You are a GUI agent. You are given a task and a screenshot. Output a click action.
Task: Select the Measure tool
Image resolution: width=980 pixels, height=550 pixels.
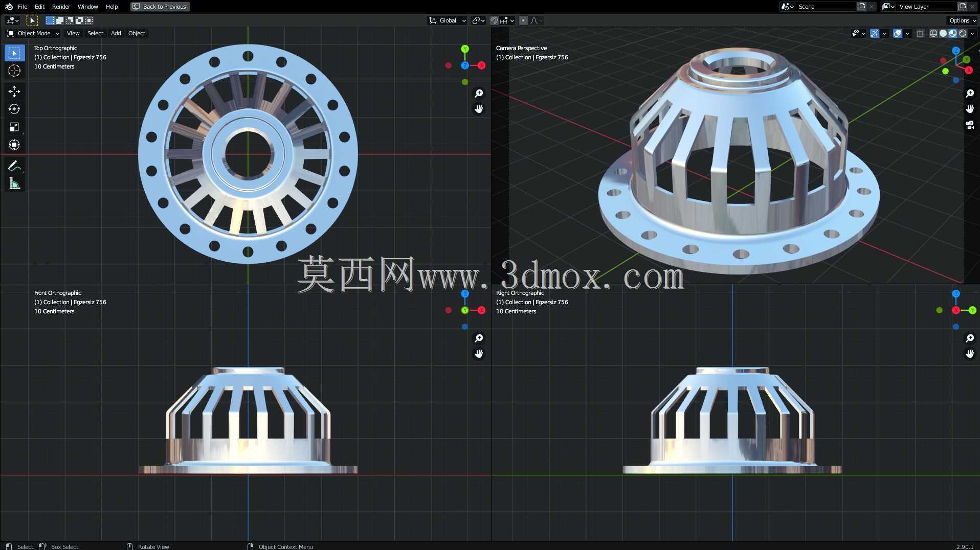[x=14, y=184]
